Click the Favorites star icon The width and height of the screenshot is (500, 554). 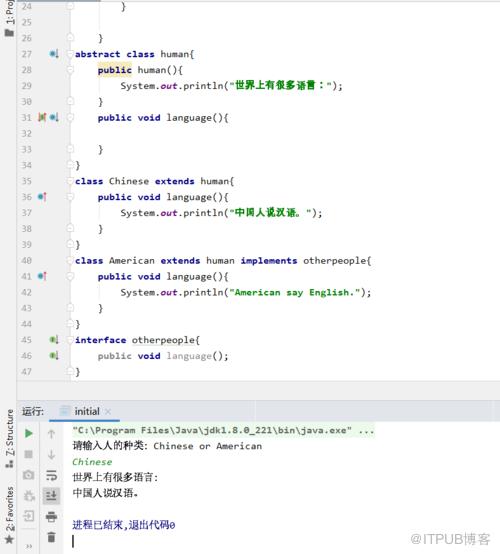pos(9,539)
